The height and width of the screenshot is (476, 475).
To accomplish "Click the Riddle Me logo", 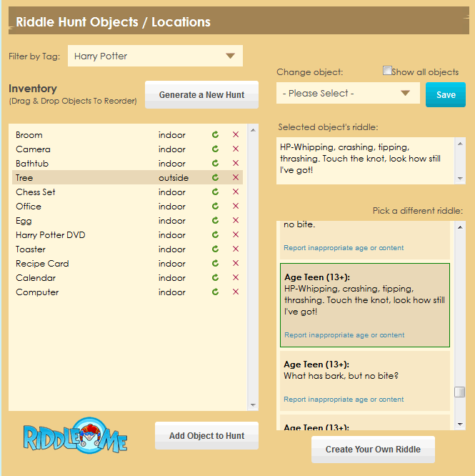I will click(x=75, y=436).
